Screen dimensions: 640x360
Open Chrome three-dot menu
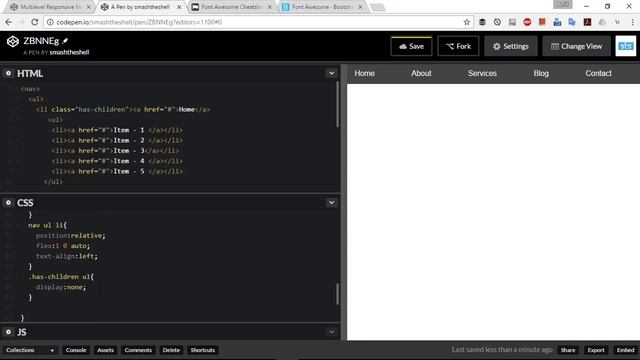pos(632,22)
